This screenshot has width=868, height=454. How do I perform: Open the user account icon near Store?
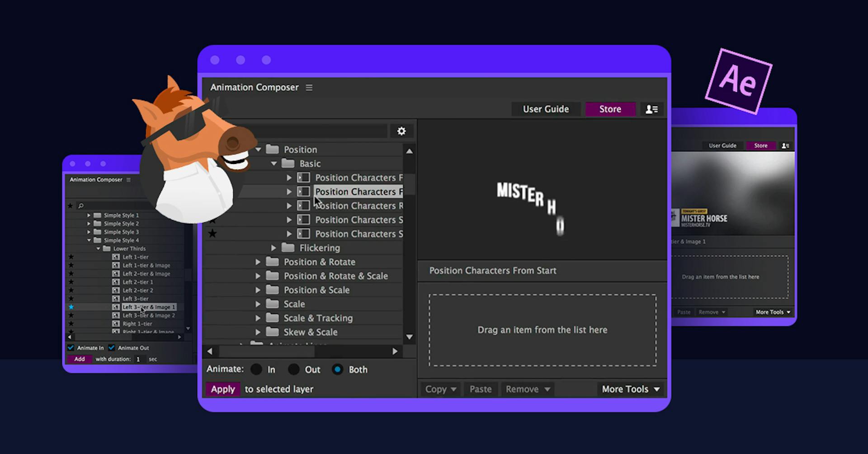(x=651, y=109)
